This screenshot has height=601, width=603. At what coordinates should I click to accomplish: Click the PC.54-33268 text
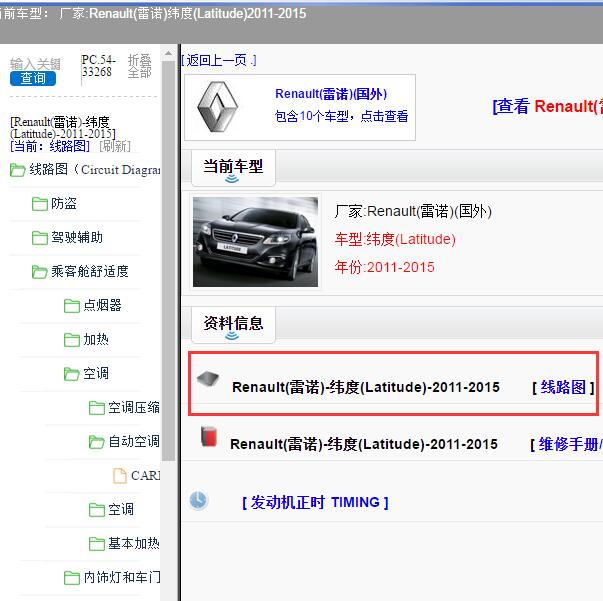[x=98, y=65]
